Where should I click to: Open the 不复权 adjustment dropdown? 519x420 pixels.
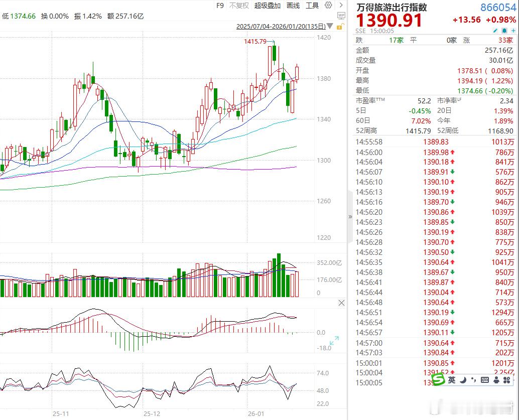pos(239,6)
